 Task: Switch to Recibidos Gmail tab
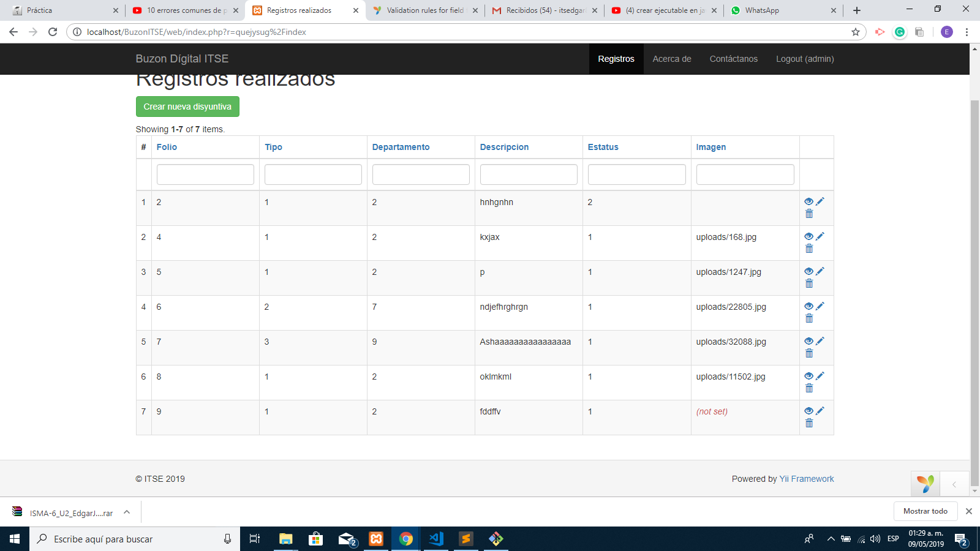[544, 10]
